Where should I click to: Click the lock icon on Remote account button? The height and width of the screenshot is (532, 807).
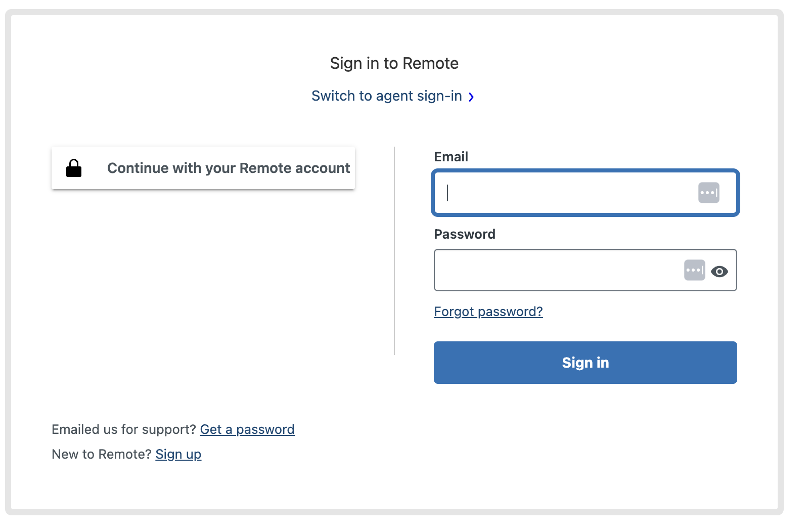tap(73, 167)
